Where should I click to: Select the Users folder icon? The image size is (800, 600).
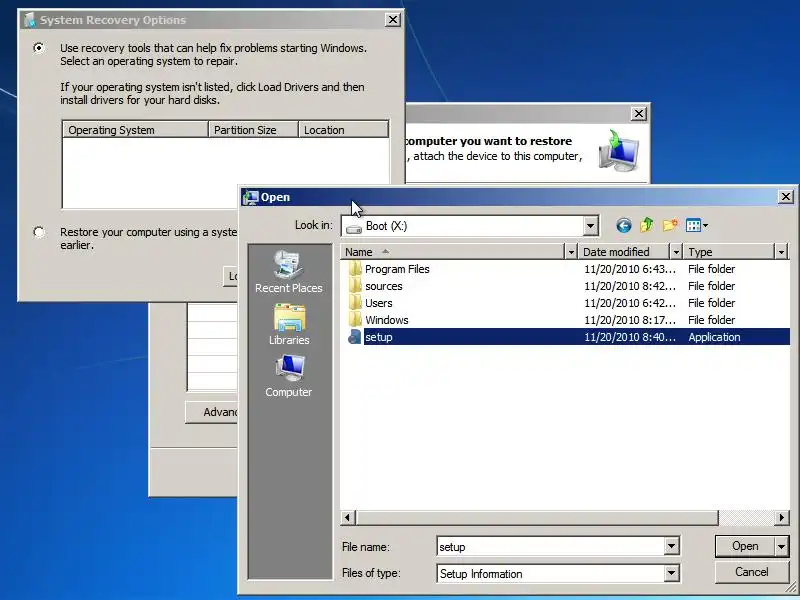[355, 303]
